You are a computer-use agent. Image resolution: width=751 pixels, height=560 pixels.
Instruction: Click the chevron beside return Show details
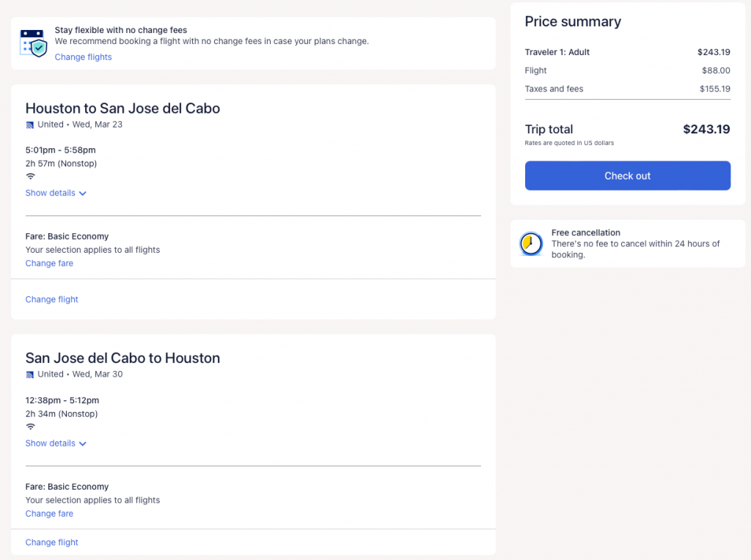point(83,443)
